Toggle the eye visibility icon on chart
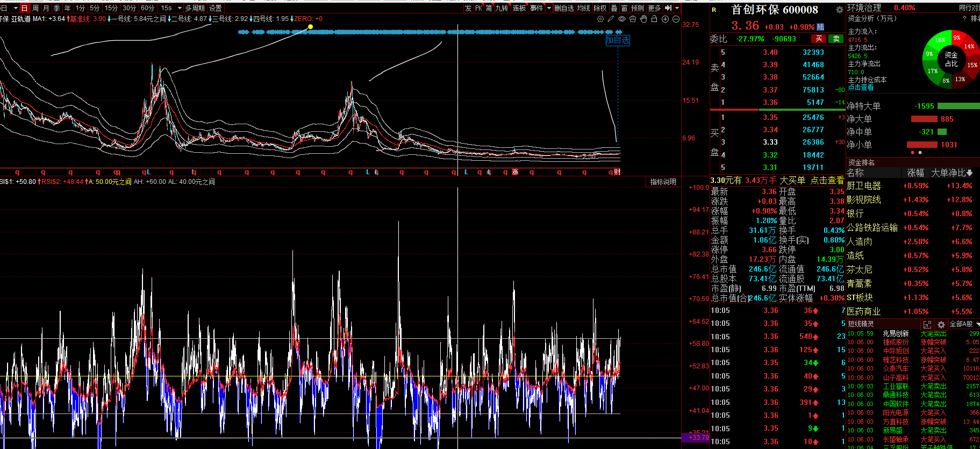Screen dimensions: 980x449 [x=621, y=19]
